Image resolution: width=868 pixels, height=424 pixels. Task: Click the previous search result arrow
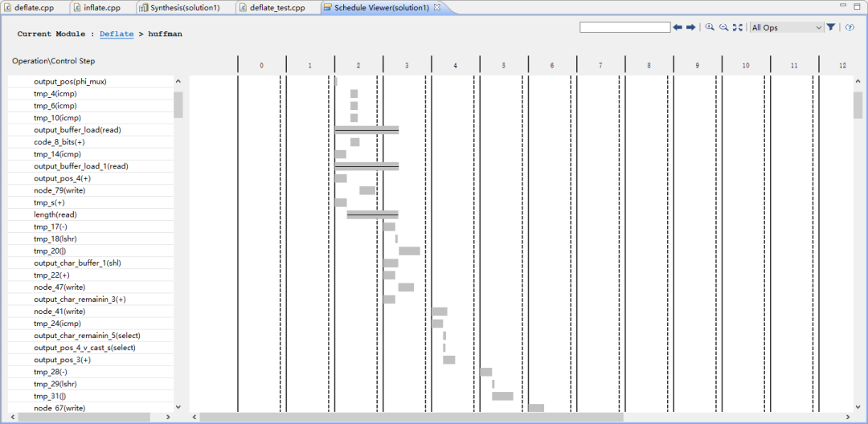pos(678,27)
